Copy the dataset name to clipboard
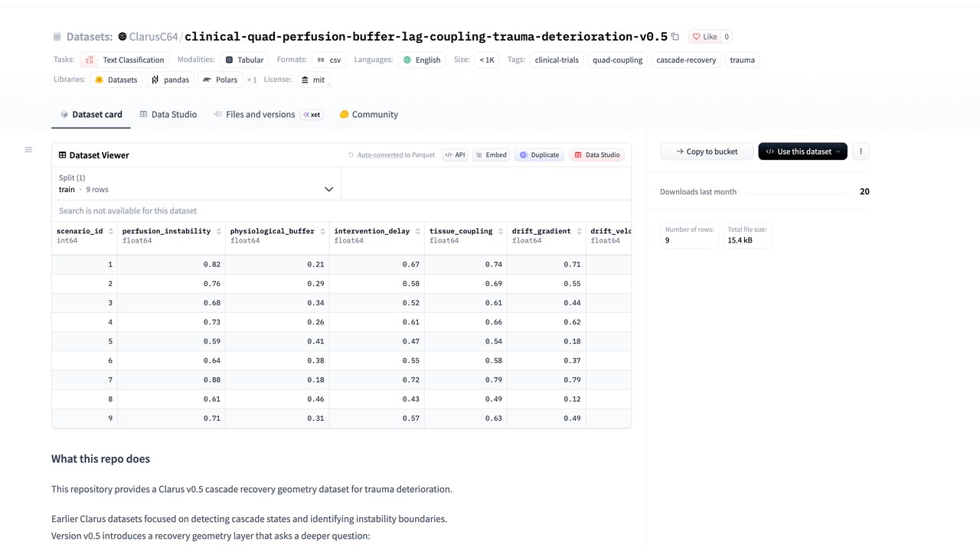 click(x=675, y=37)
